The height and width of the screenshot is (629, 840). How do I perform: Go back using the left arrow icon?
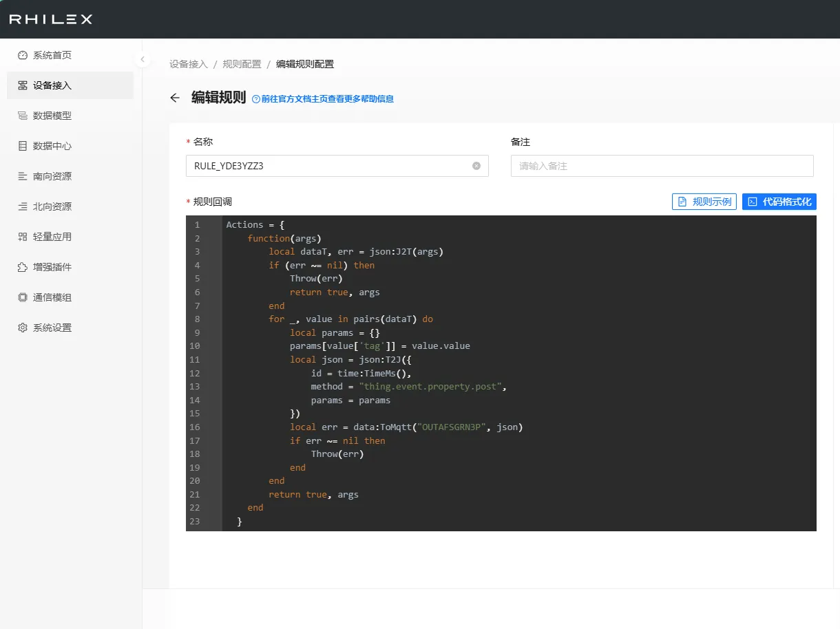(x=175, y=98)
